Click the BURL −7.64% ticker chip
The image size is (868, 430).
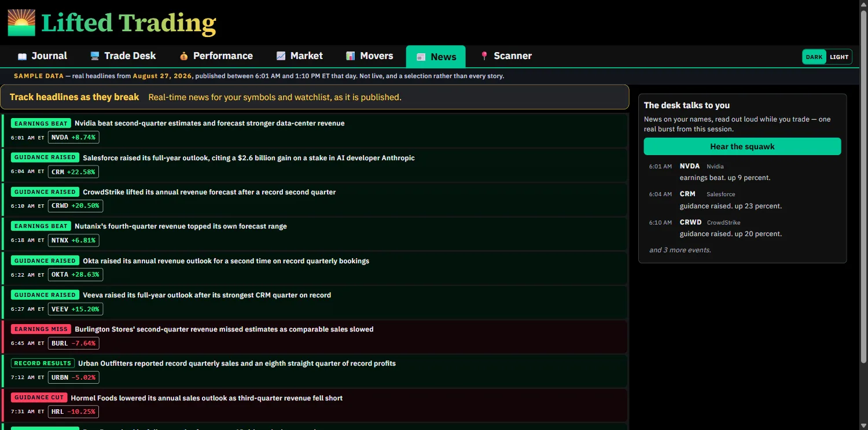[73, 343]
